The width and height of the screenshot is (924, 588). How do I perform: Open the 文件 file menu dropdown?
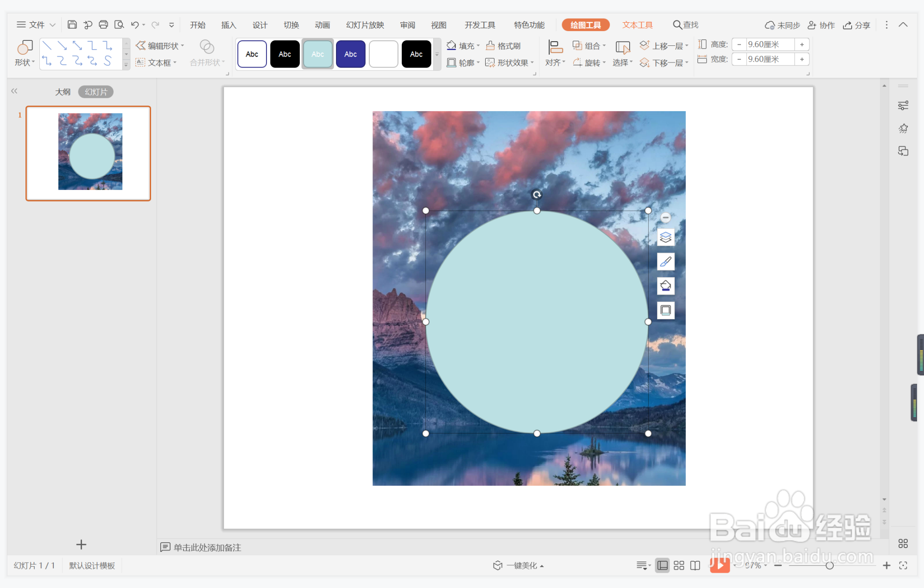(x=36, y=25)
